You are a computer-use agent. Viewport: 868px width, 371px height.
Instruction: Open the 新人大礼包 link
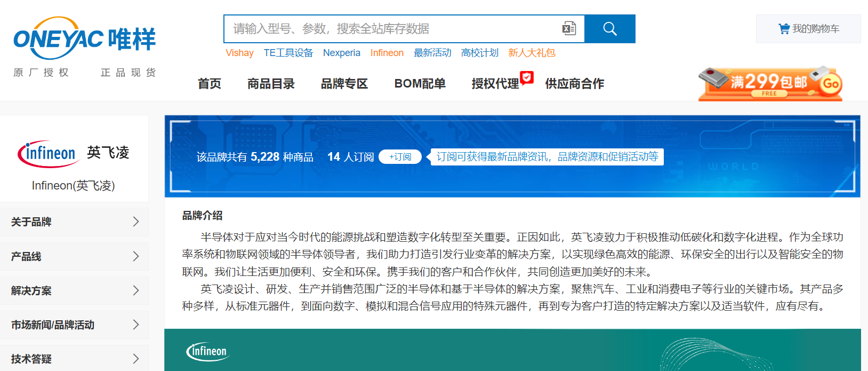pyautogui.click(x=532, y=53)
